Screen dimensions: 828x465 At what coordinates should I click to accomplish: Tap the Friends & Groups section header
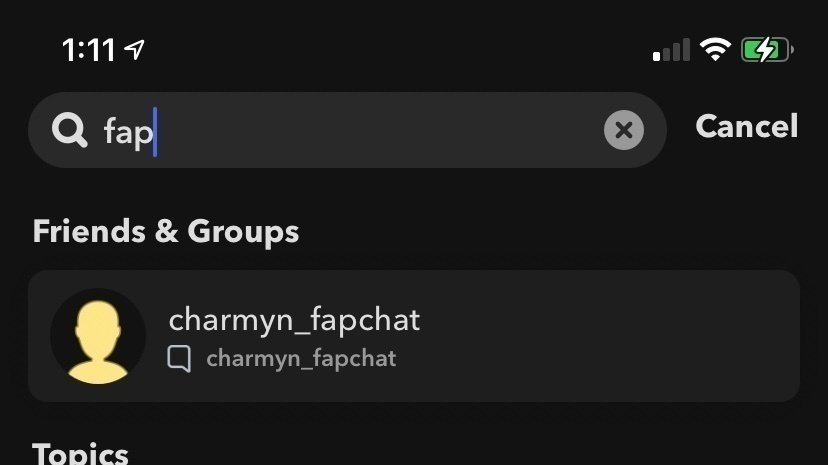(166, 232)
